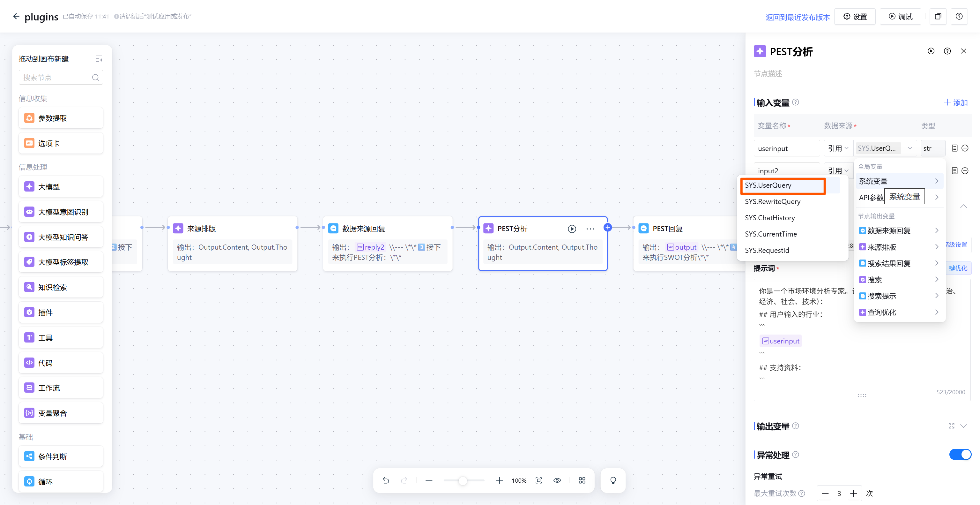Collapse the node list panel icon
Screen dimensions: 980x505
[x=99, y=59]
